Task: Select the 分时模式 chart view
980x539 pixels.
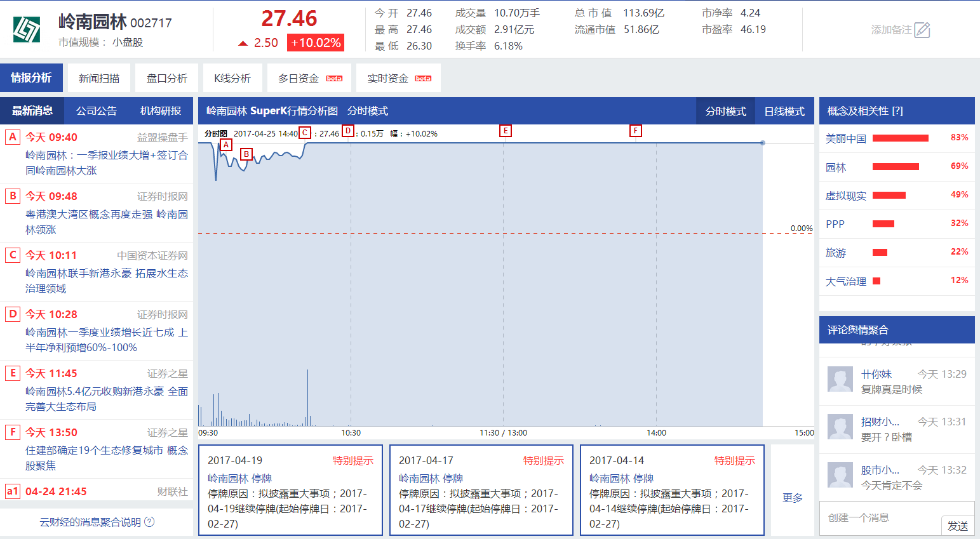Action: (725, 110)
